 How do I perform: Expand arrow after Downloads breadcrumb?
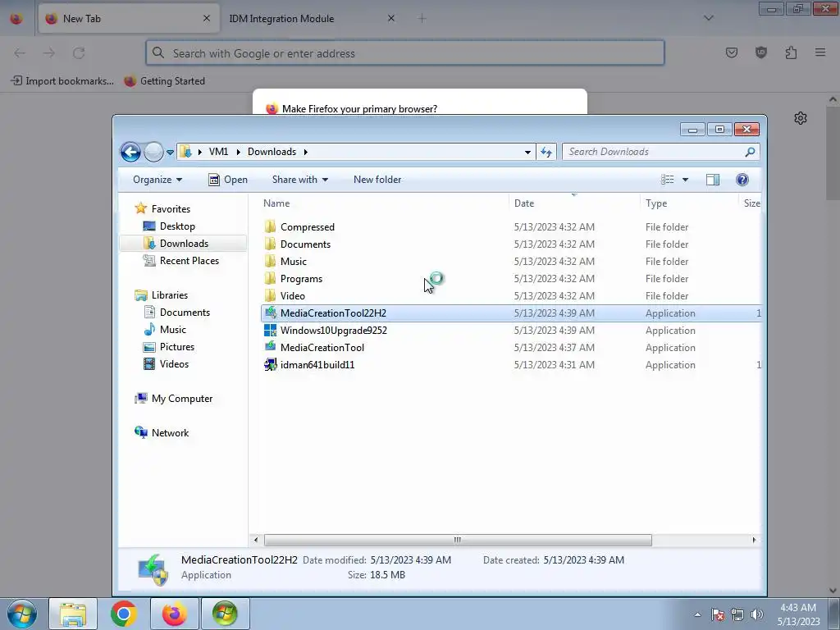(x=306, y=152)
